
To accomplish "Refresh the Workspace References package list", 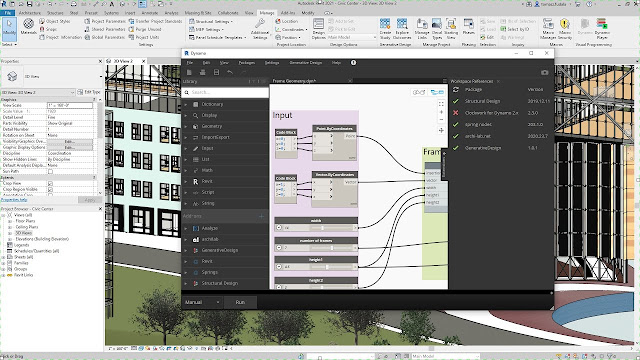I will click(x=456, y=89).
